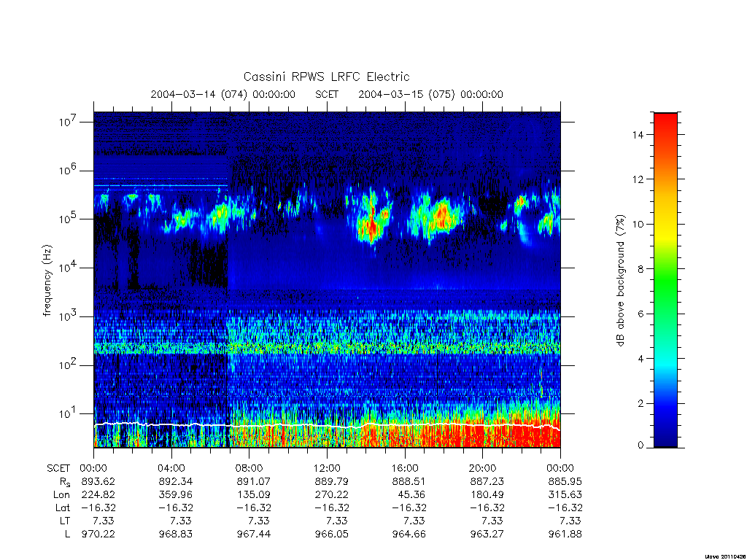The width and height of the screenshot is (747, 560).
Task: Click the 10^1 frequency tick label
Action: (68, 413)
